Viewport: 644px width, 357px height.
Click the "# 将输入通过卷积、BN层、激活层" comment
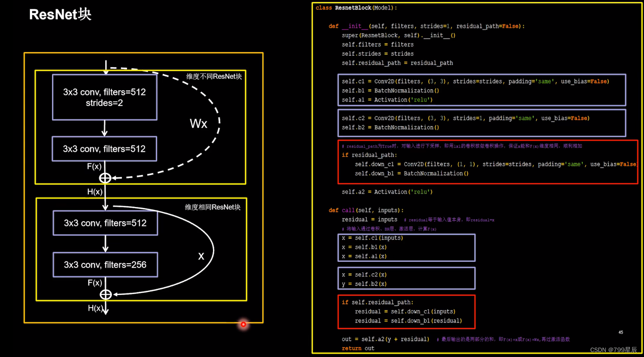coord(389,229)
